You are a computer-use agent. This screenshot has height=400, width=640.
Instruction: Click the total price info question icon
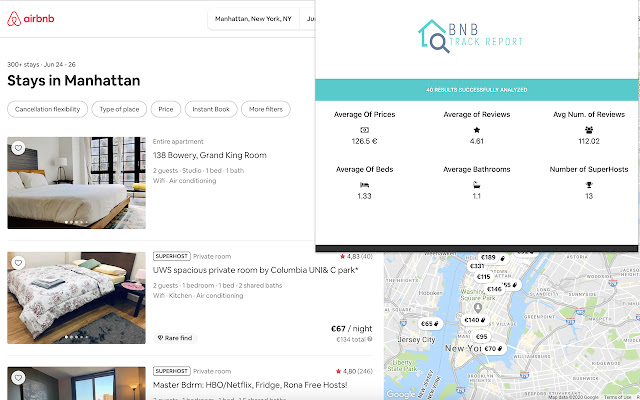370,339
